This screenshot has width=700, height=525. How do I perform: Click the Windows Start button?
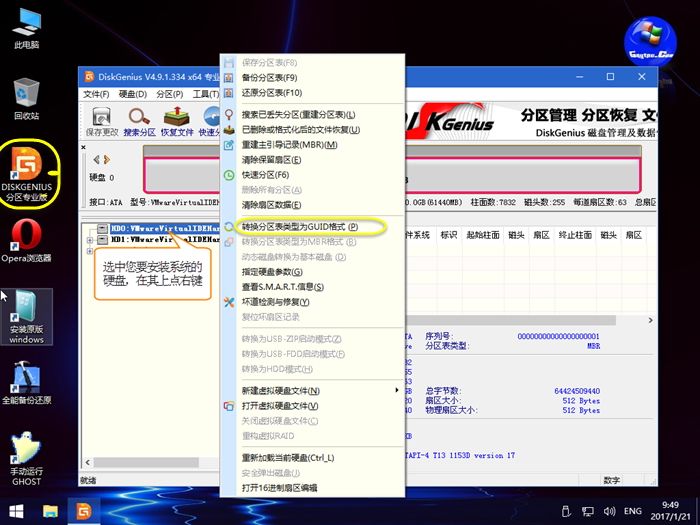click(17, 512)
